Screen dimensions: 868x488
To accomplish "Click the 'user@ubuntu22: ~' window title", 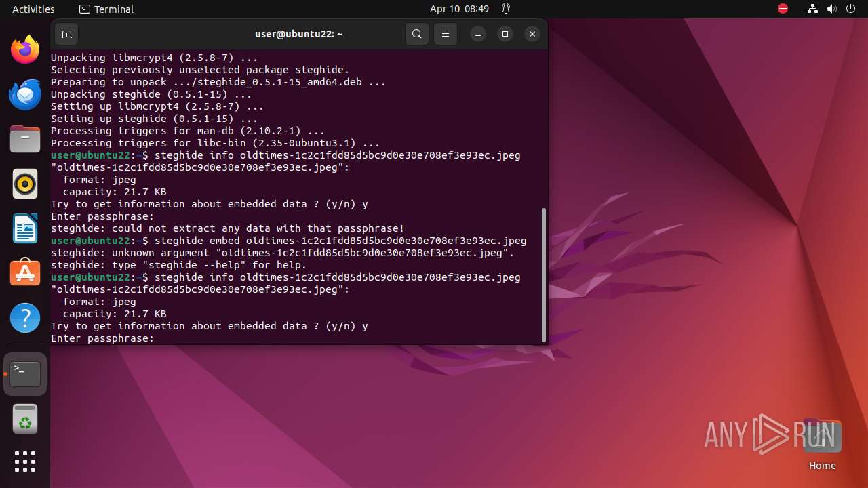I will click(x=299, y=34).
